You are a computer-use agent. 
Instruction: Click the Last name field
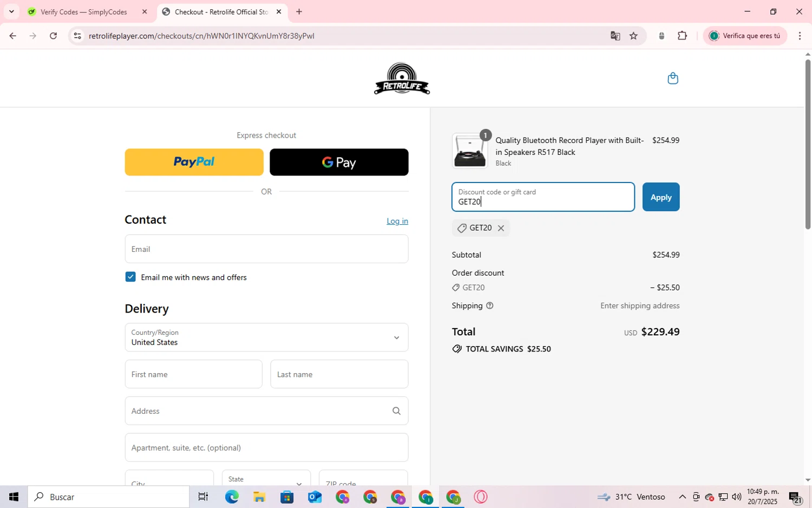pos(339,374)
